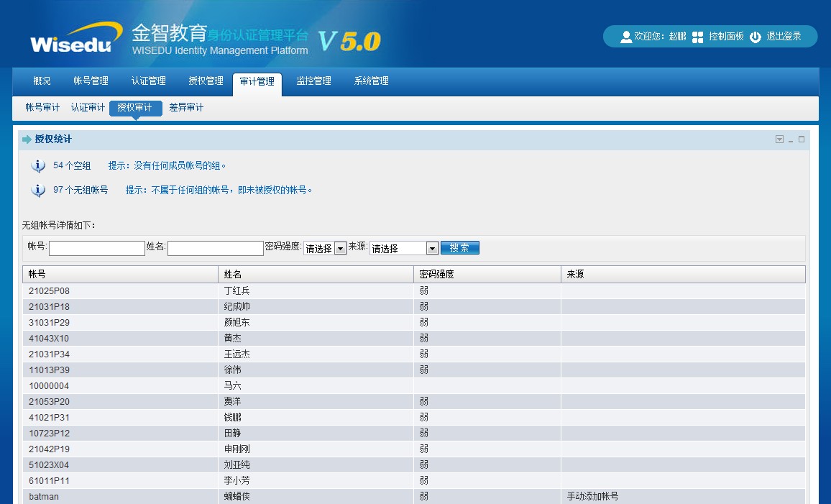
Task: Click the Wisedu logo
Action: [x=71, y=38]
